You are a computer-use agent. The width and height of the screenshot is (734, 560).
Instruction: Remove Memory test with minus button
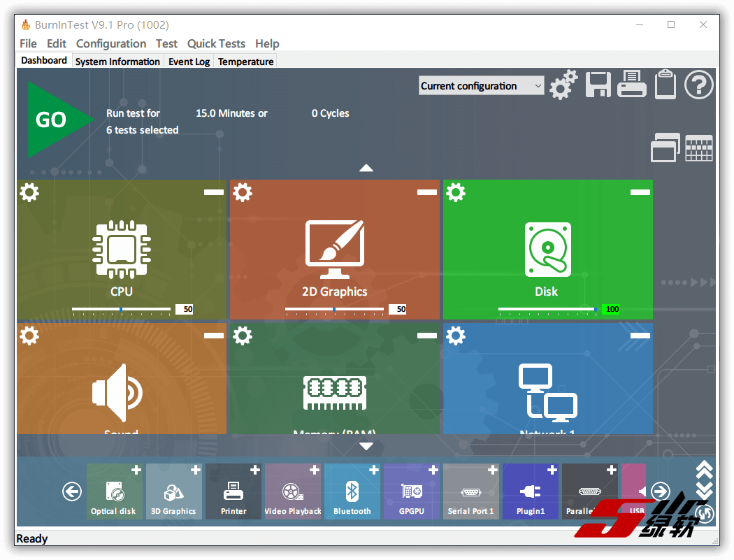click(x=427, y=336)
